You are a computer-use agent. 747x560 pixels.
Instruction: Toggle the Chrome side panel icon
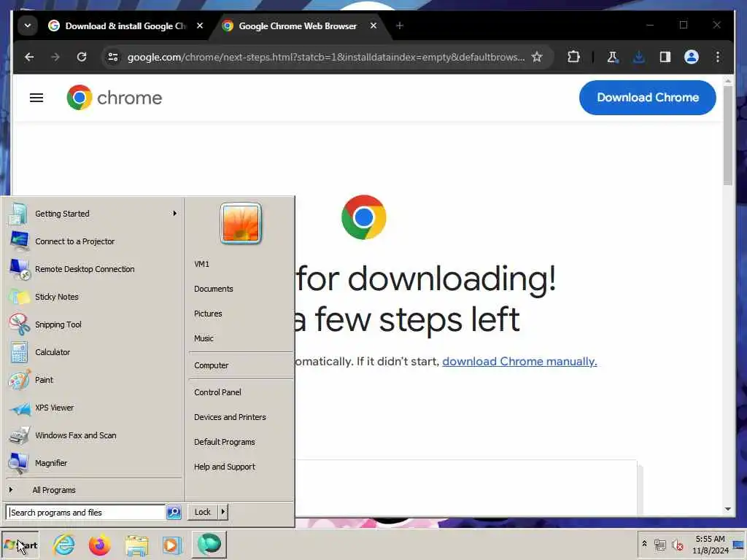[x=665, y=57]
